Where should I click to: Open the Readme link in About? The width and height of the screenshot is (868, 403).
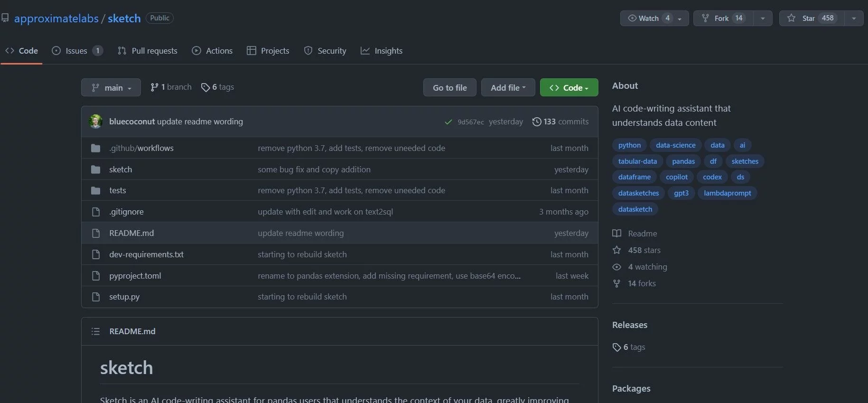point(635,234)
